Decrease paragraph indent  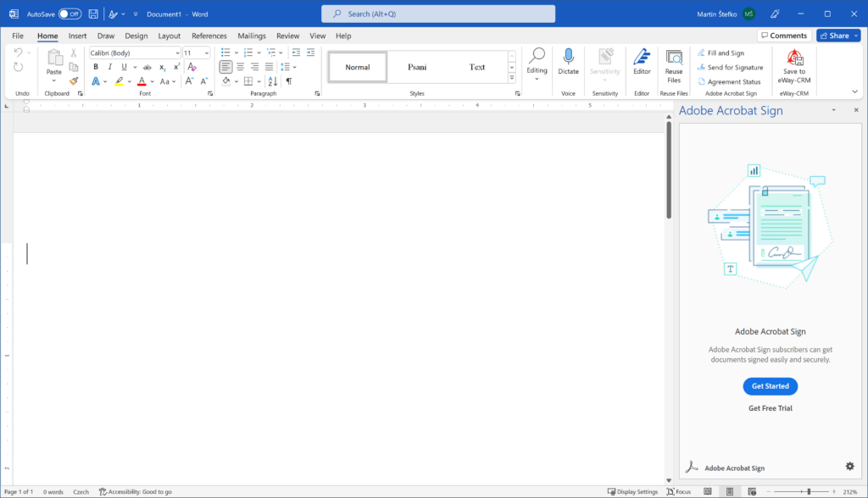coord(296,53)
